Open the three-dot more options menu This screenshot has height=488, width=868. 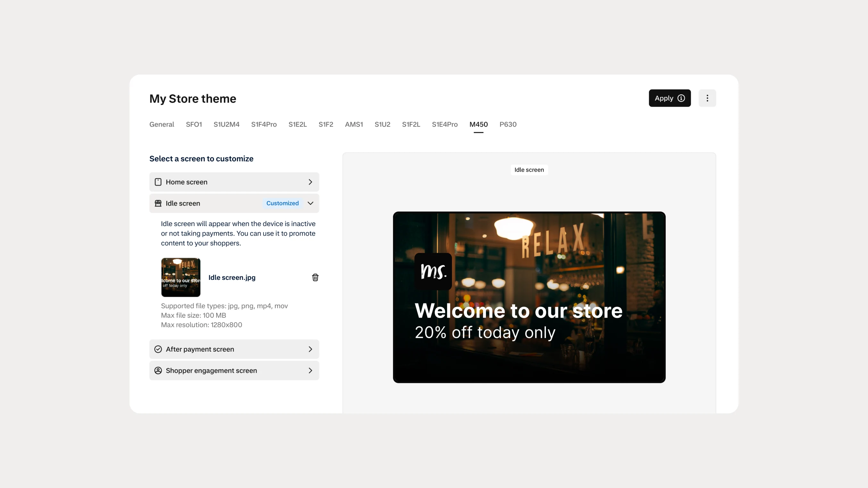click(707, 98)
